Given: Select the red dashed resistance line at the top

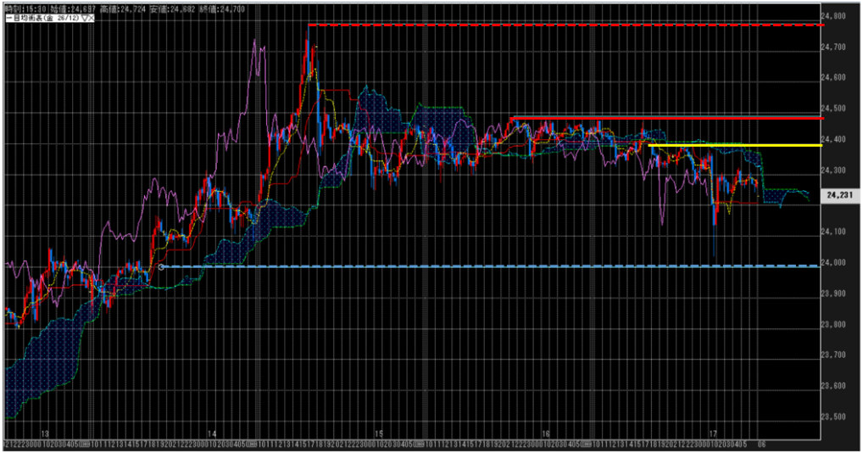Looking at the screenshot, I should point(559,25).
